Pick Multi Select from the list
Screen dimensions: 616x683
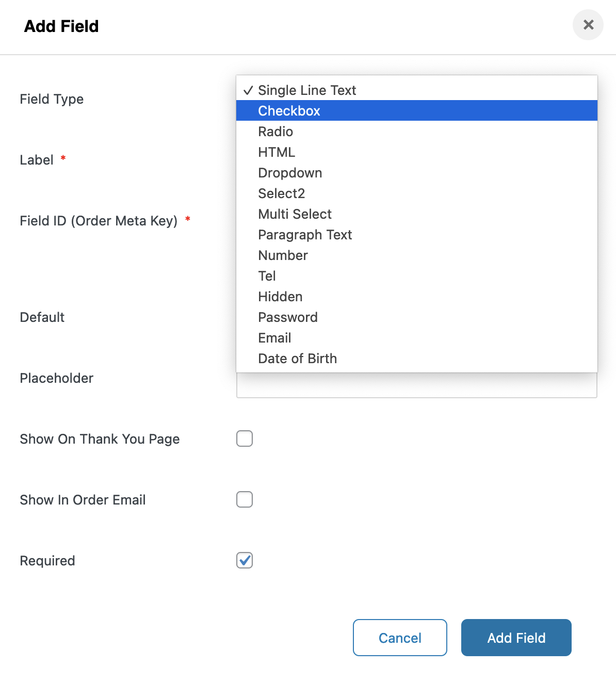[x=295, y=214]
